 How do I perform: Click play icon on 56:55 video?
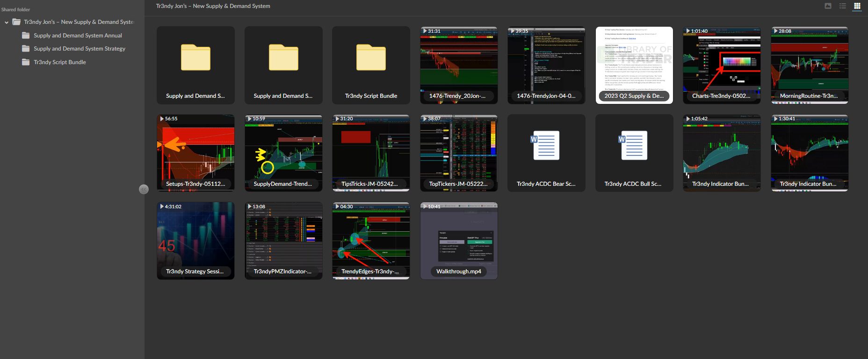tap(162, 119)
